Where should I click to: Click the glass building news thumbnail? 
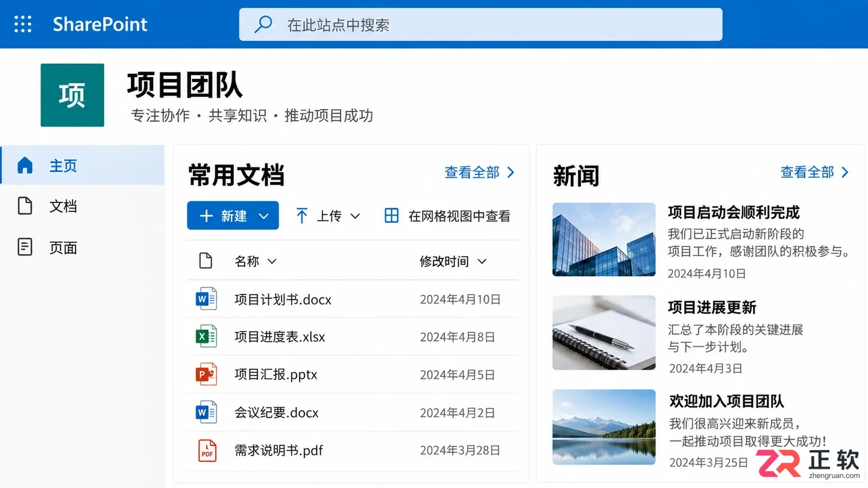(603, 239)
